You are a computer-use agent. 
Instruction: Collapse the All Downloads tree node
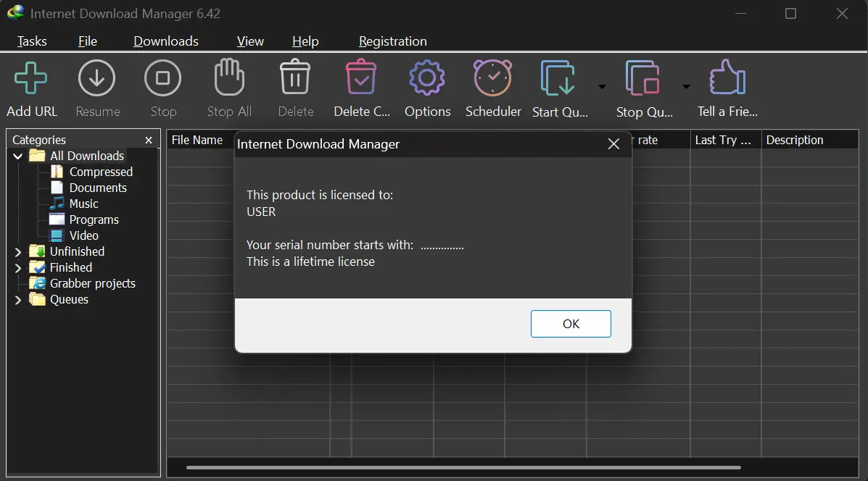17,156
